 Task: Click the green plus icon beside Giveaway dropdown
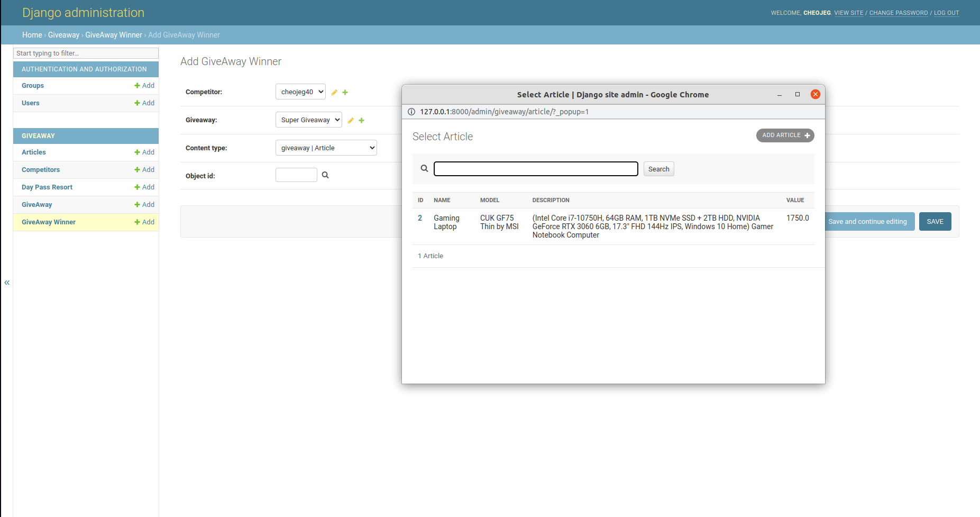(362, 121)
